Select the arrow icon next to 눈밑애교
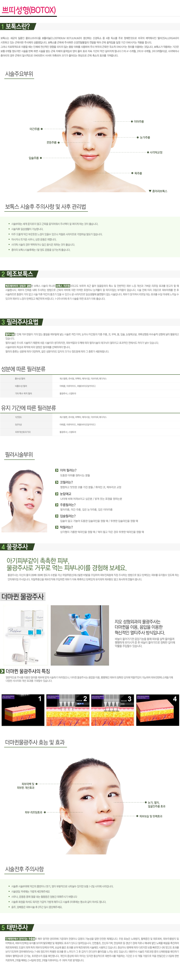This screenshot has height=980, width=180. (56, 493)
